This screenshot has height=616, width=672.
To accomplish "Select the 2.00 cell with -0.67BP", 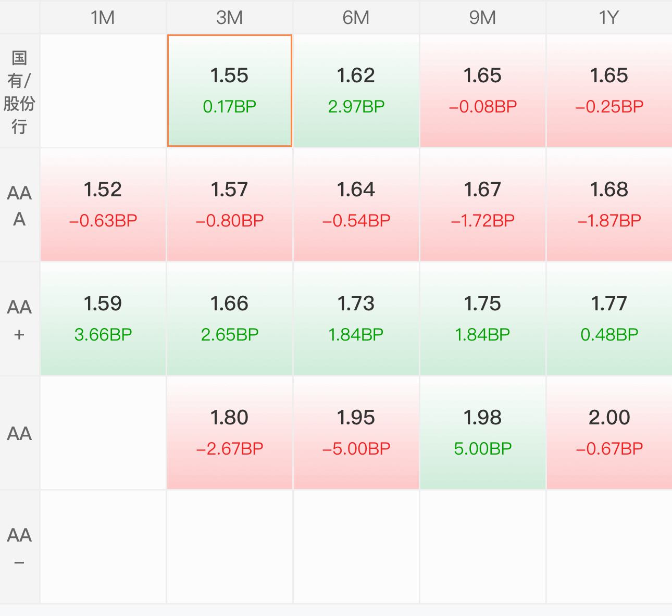I will tap(609, 433).
